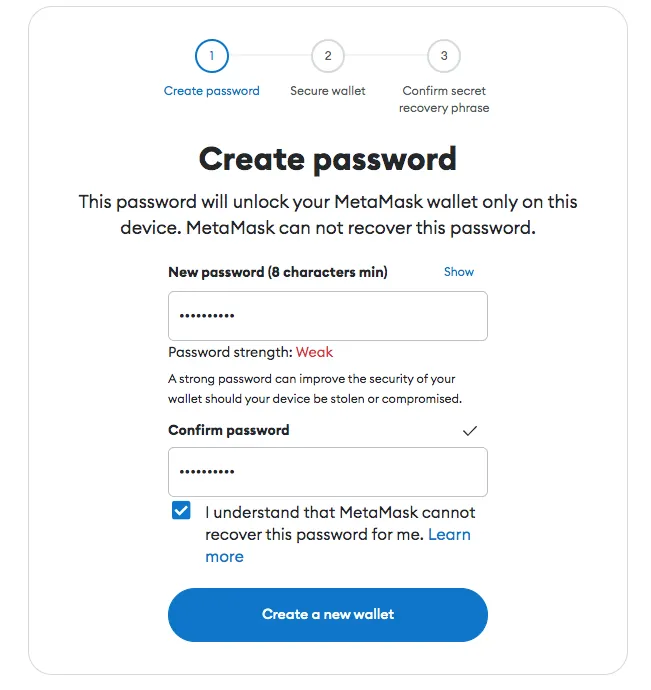Click the step 3 circle indicator
Viewport: 651px width, 690px height.
click(443, 56)
